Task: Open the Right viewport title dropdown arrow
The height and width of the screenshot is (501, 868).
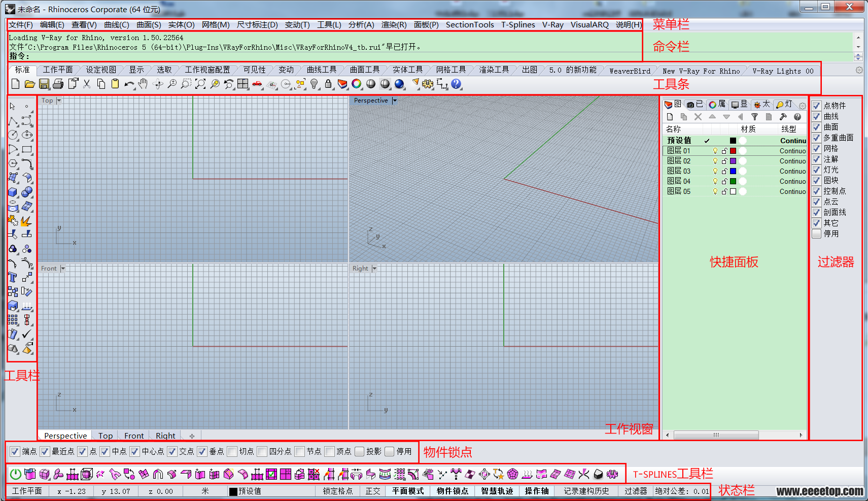Action: pos(374,269)
